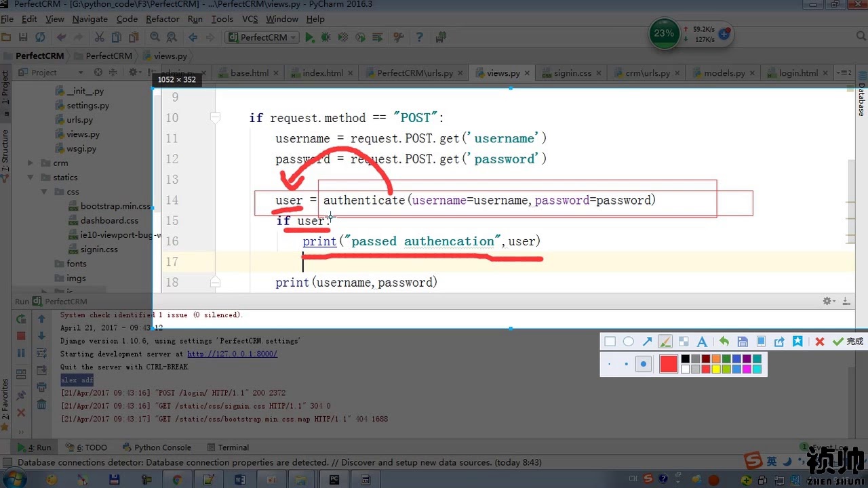The image size is (868, 488).
Task: Open the PerfectCRM run configuration dropdown
Action: point(262,37)
